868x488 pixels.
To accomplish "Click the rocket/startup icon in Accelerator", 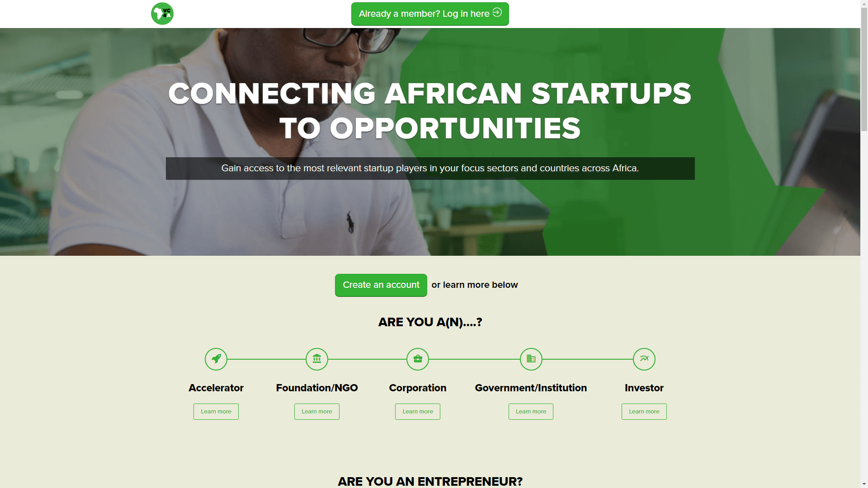I will click(x=216, y=358).
